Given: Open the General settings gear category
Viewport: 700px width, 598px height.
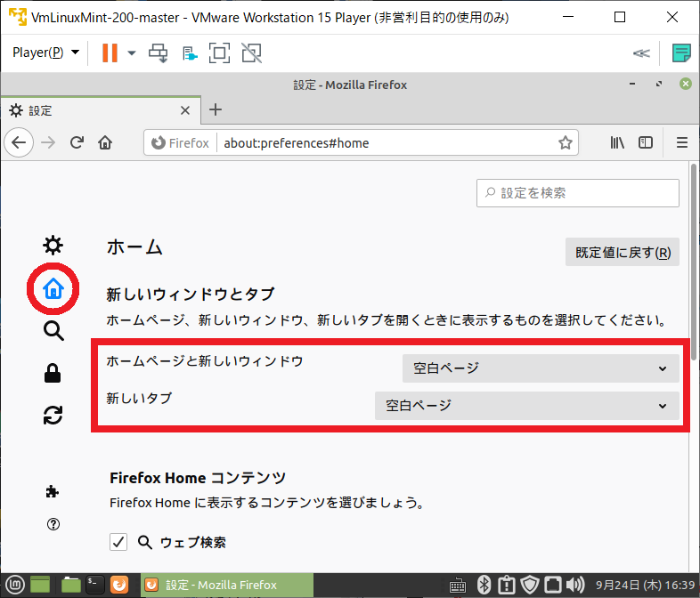Looking at the screenshot, I should (x=53, y=246).
